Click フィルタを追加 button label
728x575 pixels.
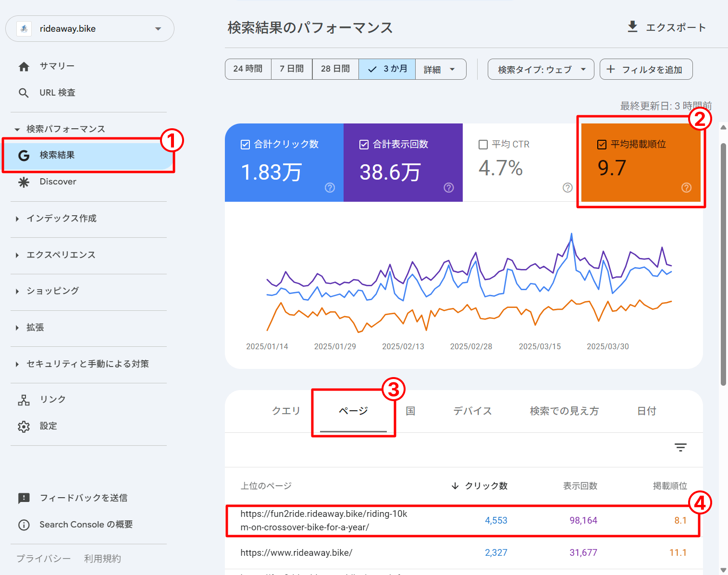point(652,70)
